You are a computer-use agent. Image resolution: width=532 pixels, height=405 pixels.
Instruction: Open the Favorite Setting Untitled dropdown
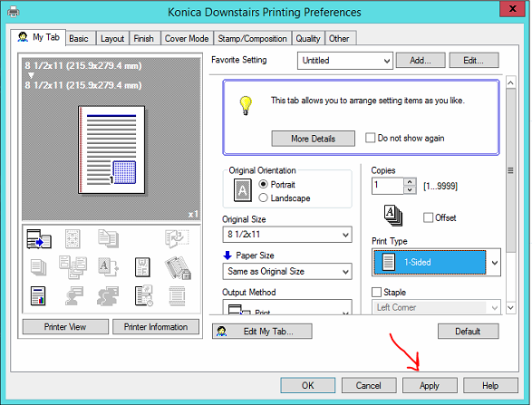(x=344, y=61)
